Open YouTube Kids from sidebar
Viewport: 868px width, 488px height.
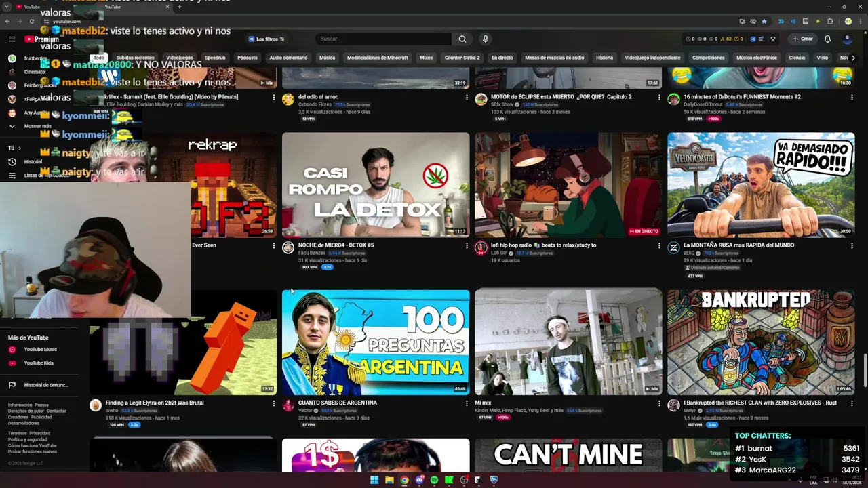[x=39, y=363]
